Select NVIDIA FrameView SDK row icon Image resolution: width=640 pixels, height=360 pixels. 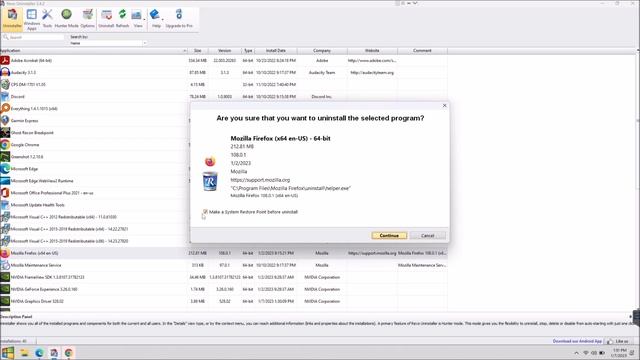point(5,277)
